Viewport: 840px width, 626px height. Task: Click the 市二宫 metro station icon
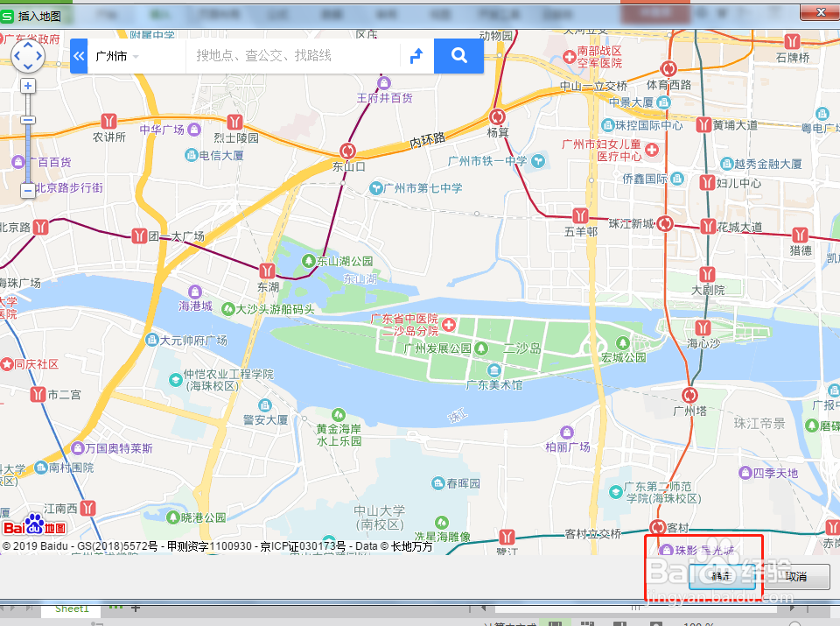(x=38, y=395)
